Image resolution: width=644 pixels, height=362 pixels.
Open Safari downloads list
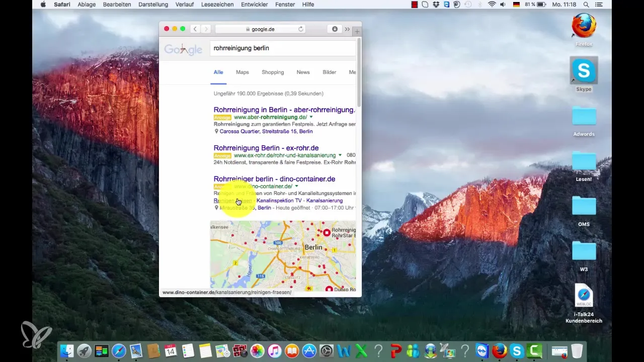coord(335,29)
